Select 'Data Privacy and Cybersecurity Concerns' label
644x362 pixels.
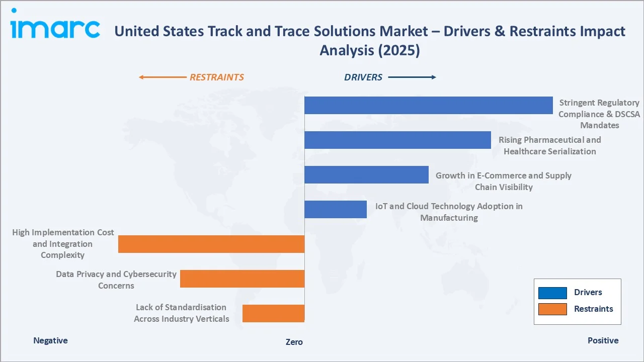click(116, 280)
